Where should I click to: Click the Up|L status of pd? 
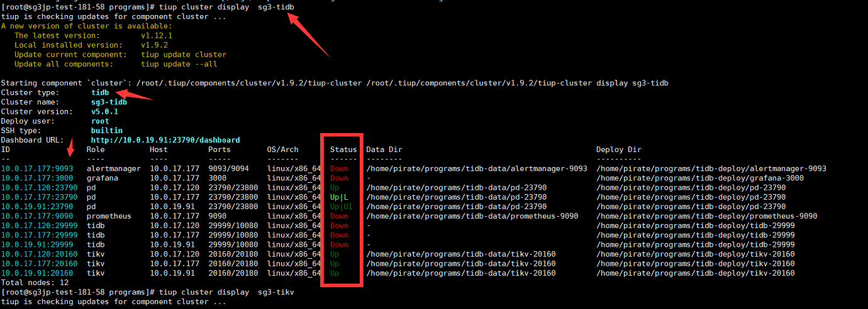(x=339, y=197)
